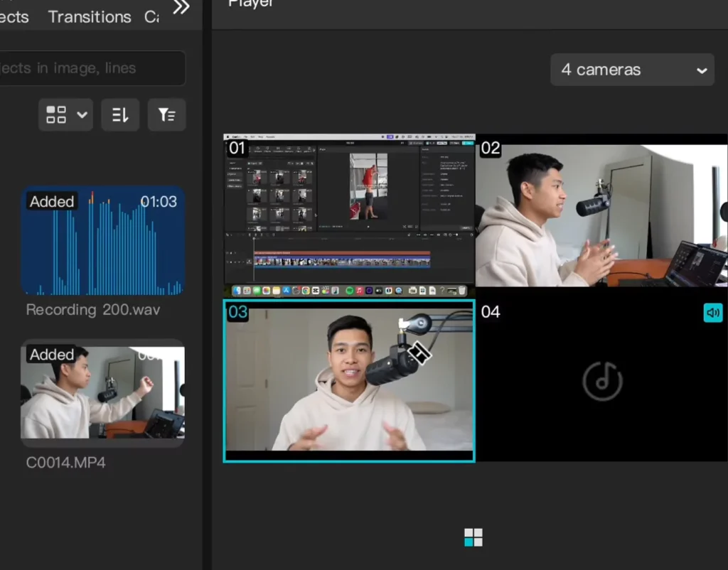Click the Recording 200.wav file name

(x=93, y=310)
